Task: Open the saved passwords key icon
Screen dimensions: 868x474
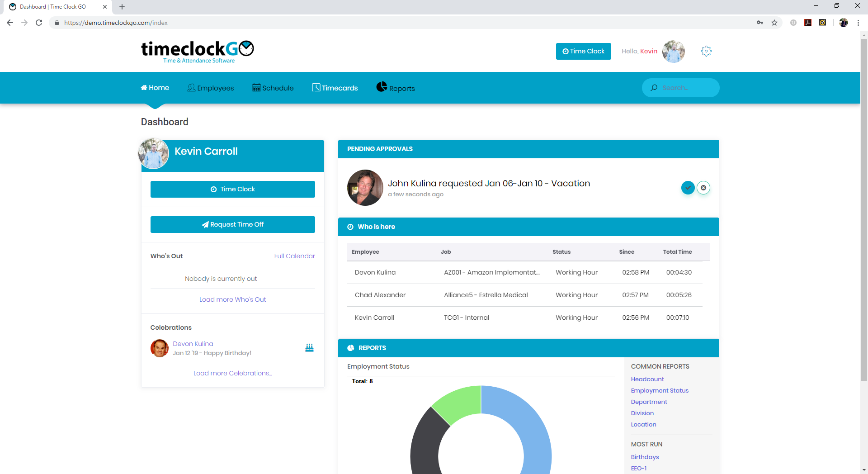Action: (x=760, y=23)
